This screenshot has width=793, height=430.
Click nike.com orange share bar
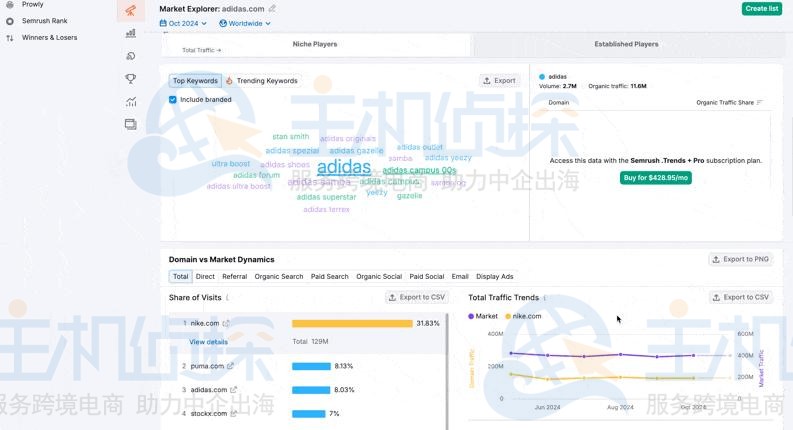tap(352, 323)
